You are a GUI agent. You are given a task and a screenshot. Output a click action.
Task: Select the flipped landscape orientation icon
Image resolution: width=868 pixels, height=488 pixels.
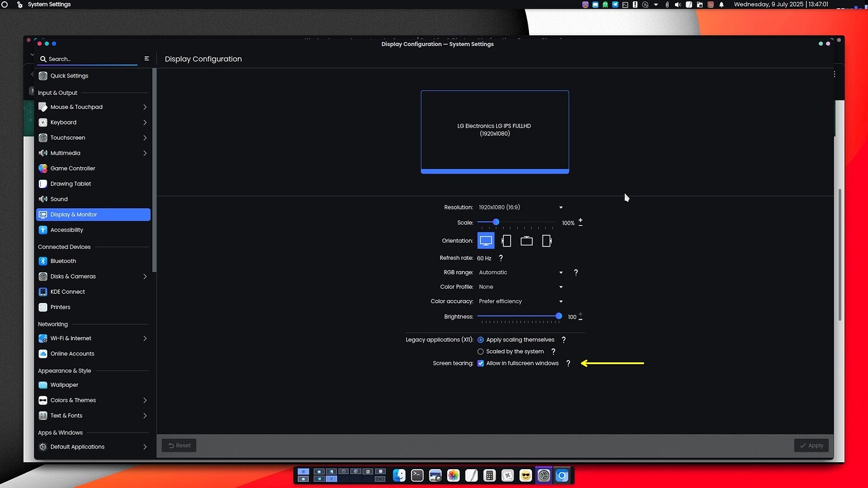(x=526, y=240)
